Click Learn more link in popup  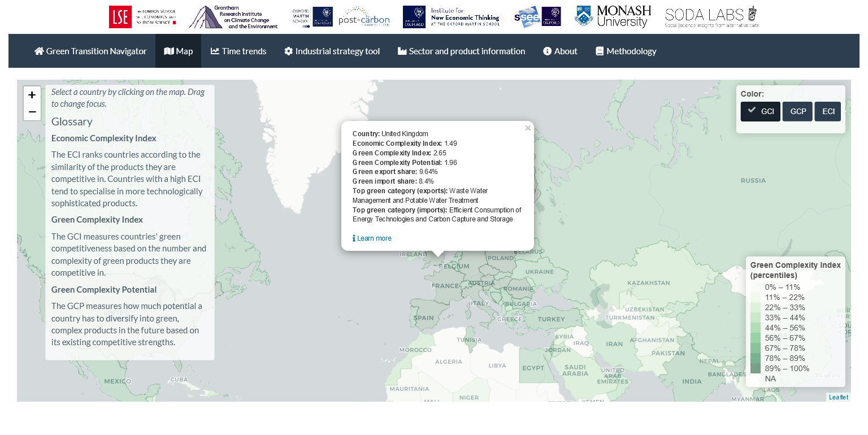pos(374,238)
